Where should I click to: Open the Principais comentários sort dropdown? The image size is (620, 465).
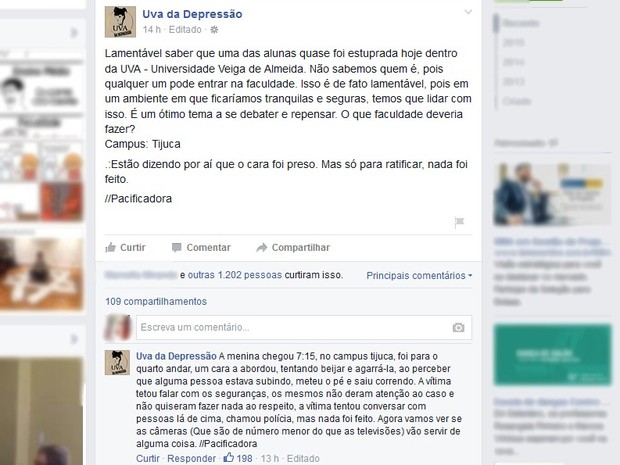[x=419, y=275]
